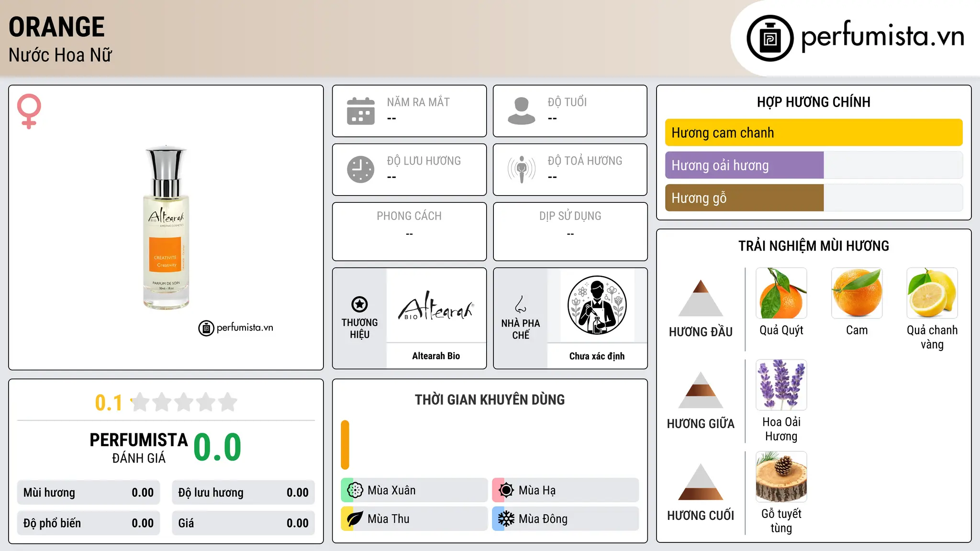This screenshot has height=551, width=980.
Task: Click the small perfumista.vn watermark icon under bottle
Action: [x=206, y=328]
